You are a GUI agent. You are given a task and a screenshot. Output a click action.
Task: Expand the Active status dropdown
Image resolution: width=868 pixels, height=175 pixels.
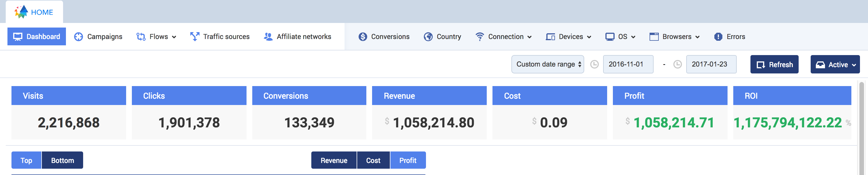(x=835, y=64)
